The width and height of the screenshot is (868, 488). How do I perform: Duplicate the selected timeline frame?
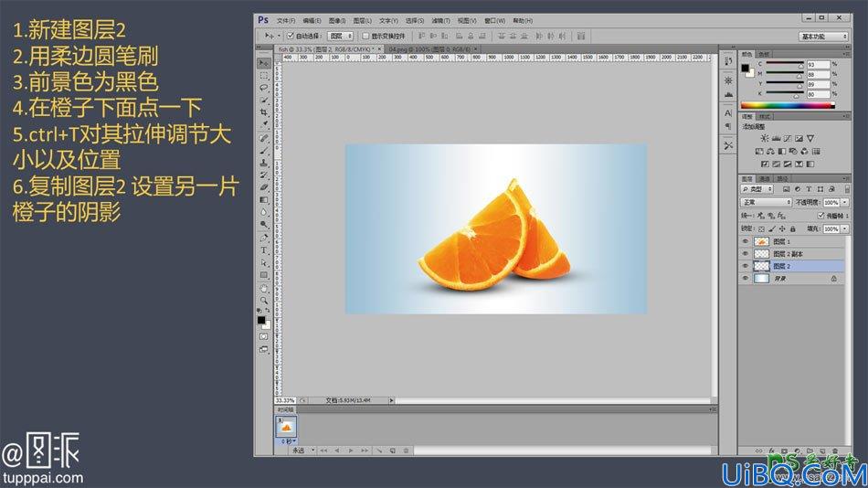393,451
